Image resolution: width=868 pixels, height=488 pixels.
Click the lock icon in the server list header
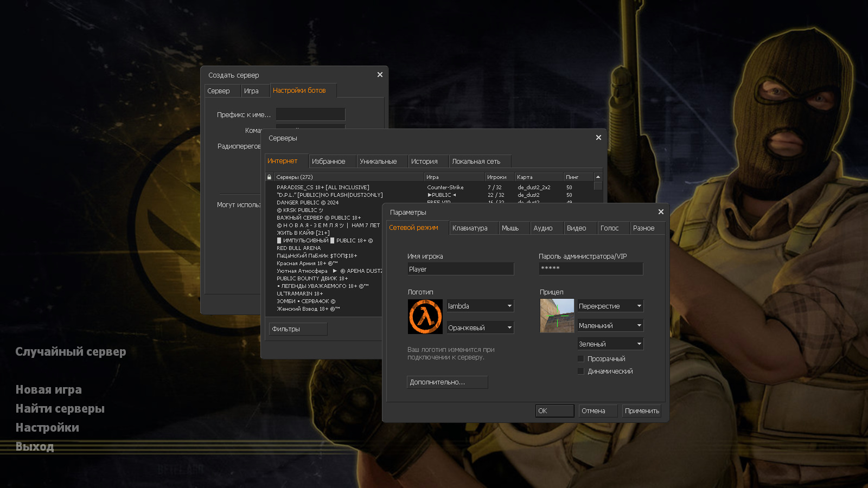(269, 177)
